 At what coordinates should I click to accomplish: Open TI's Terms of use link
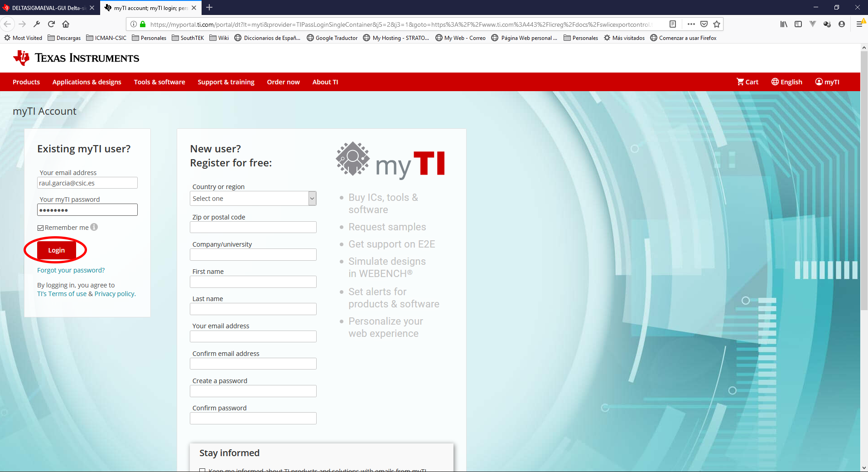tap(62, 294)
